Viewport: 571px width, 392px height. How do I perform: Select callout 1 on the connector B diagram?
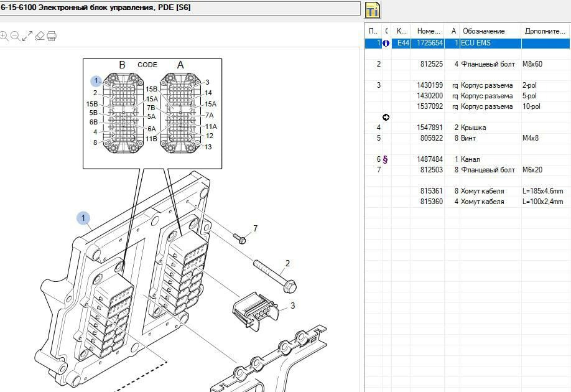[x=96, y=81]
